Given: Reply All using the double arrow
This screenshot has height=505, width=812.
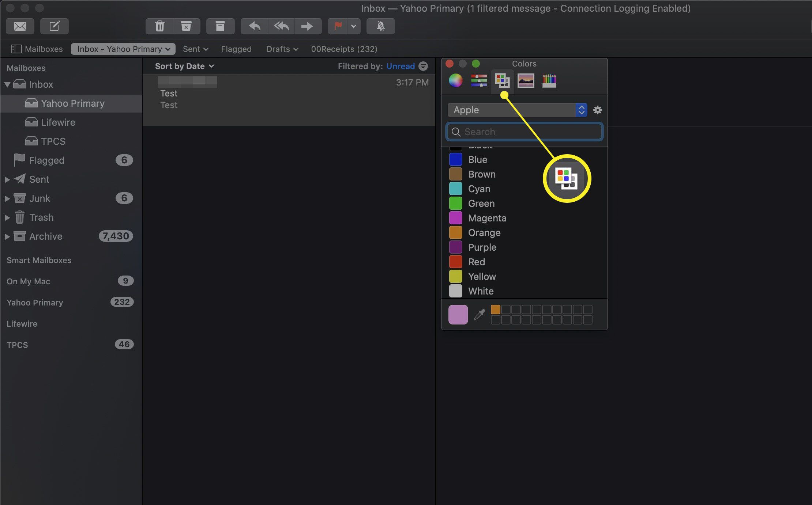Looking at the screenshot, I should click(281, 26).
